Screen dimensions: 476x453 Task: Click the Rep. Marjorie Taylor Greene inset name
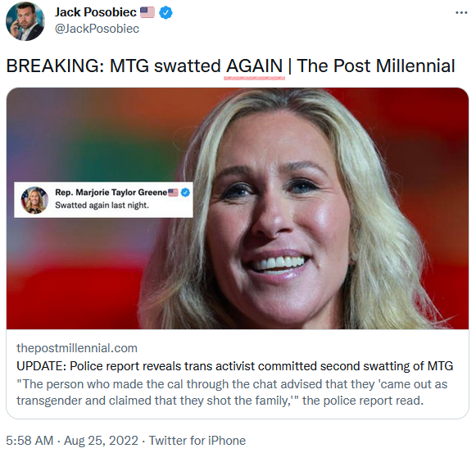click(111, 193)
